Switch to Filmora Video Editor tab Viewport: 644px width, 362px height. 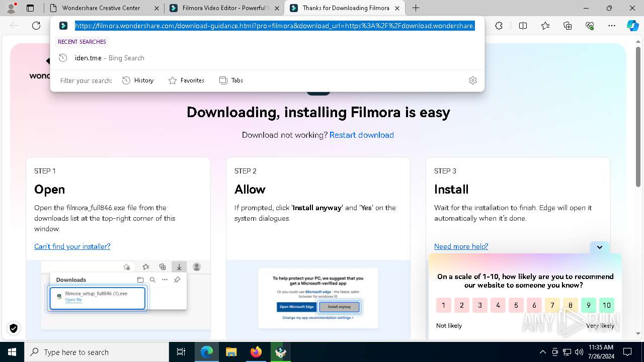pyautogui.click(x=224, y=8)
